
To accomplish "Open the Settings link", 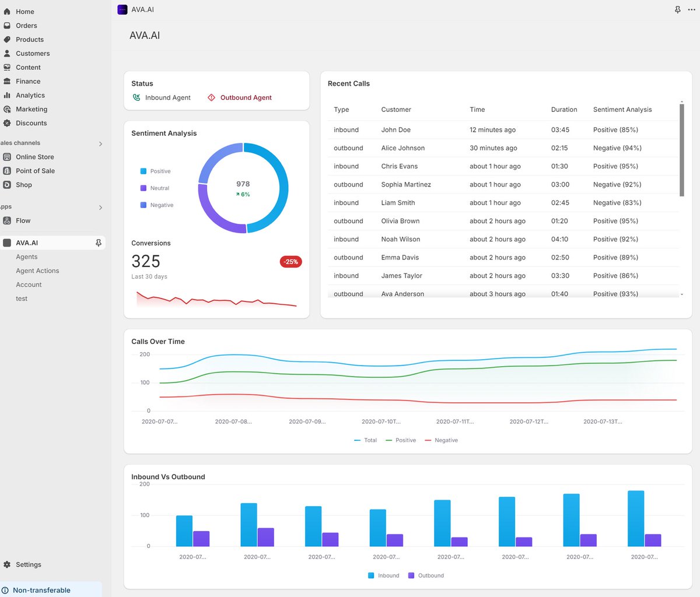I will (x=29, y=564).
